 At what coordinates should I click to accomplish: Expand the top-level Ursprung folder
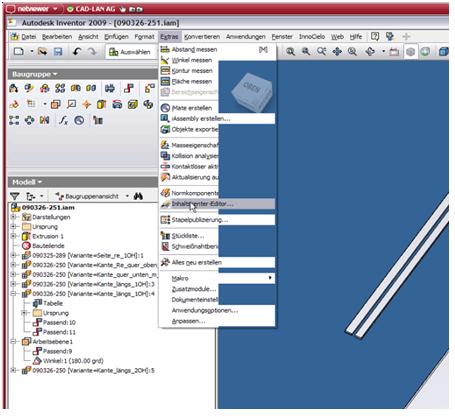click(13, 227)
